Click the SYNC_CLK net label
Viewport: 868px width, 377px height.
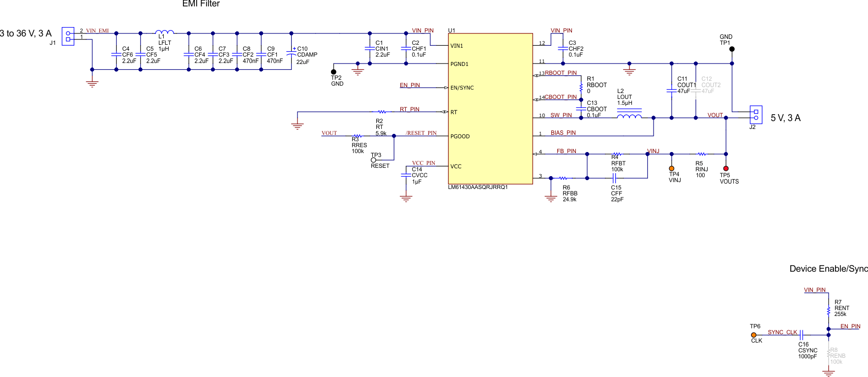(x=782, y=332)
